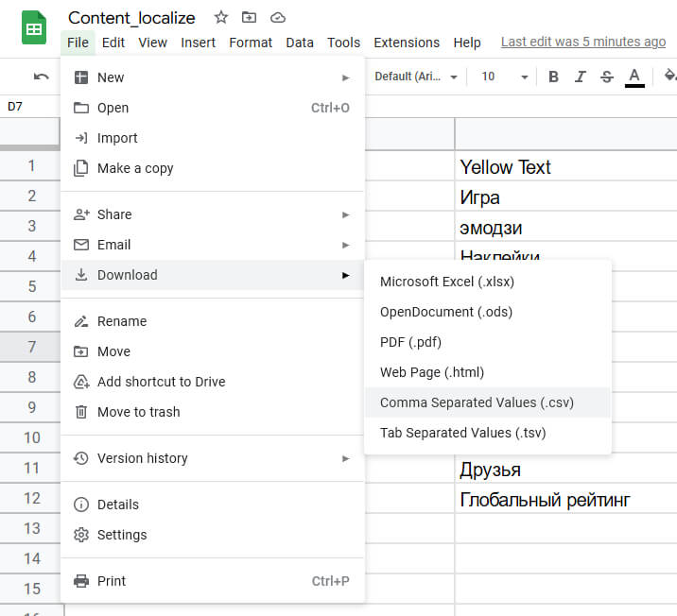
Task: Click the cell containing 'эмодзи'
Action: 566,227
